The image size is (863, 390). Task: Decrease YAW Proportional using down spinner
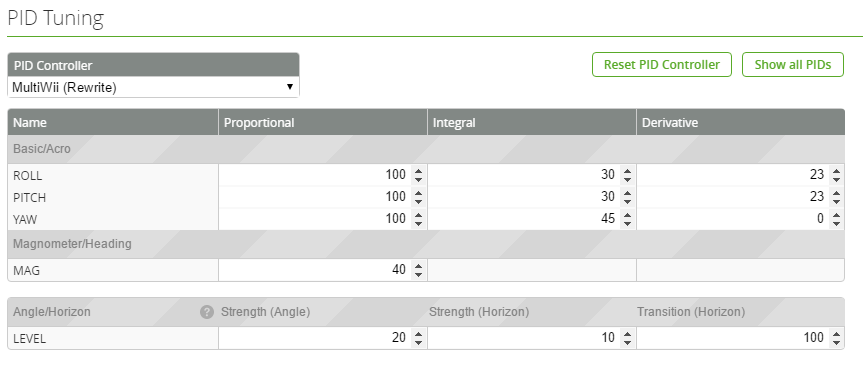coord(418,224)
